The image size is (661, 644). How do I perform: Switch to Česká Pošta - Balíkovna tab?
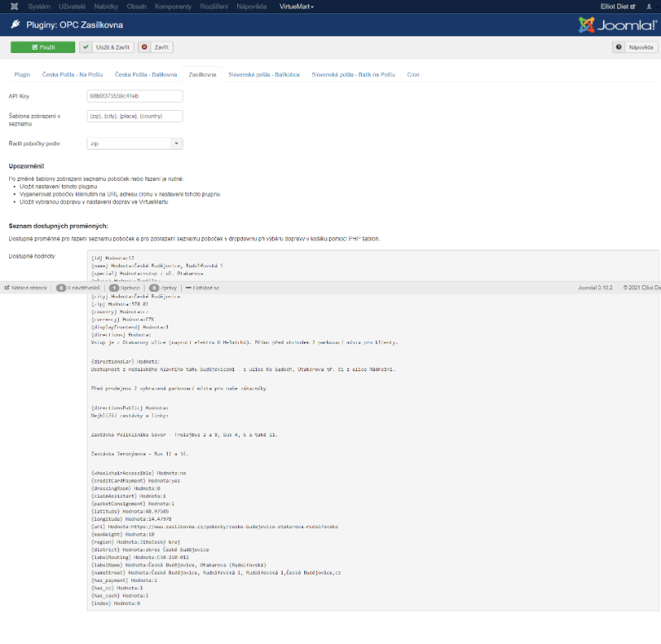pyautogui.click(x=146, y=74)
